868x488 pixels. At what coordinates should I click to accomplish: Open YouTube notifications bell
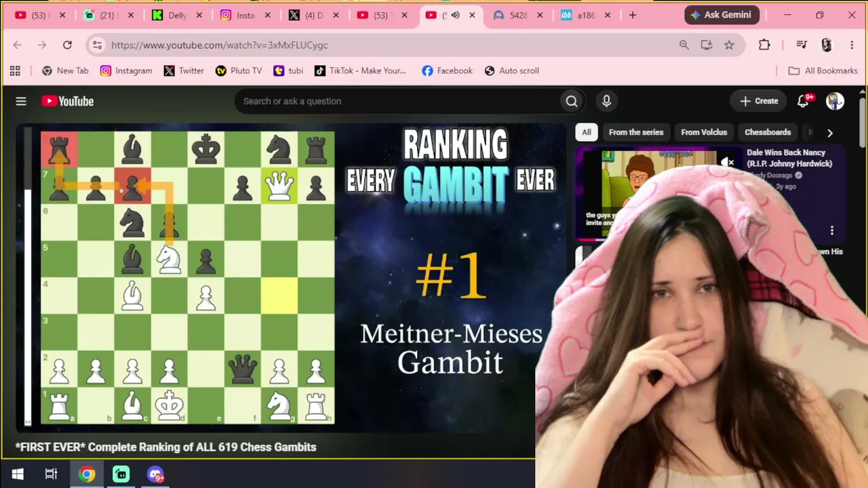point(803,101)
